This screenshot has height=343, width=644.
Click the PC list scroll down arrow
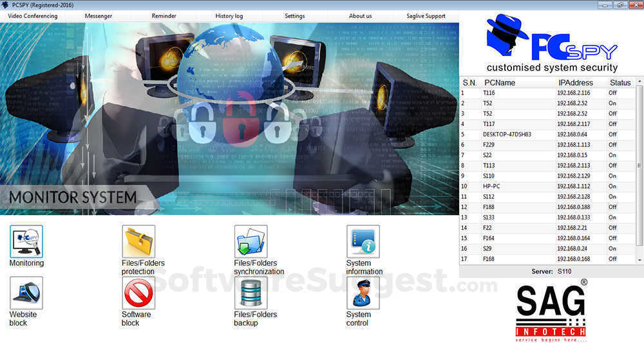[x=639, y=260]
